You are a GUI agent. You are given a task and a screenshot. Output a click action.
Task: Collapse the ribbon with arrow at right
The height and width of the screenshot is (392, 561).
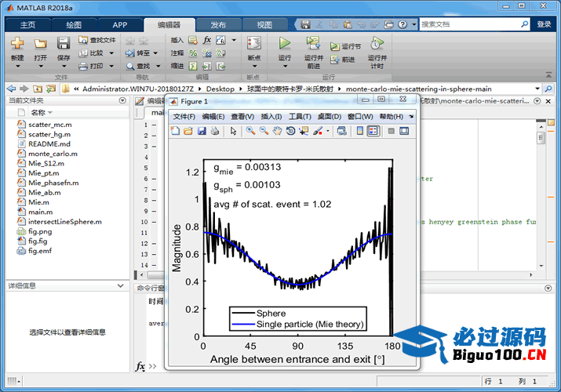548,74
